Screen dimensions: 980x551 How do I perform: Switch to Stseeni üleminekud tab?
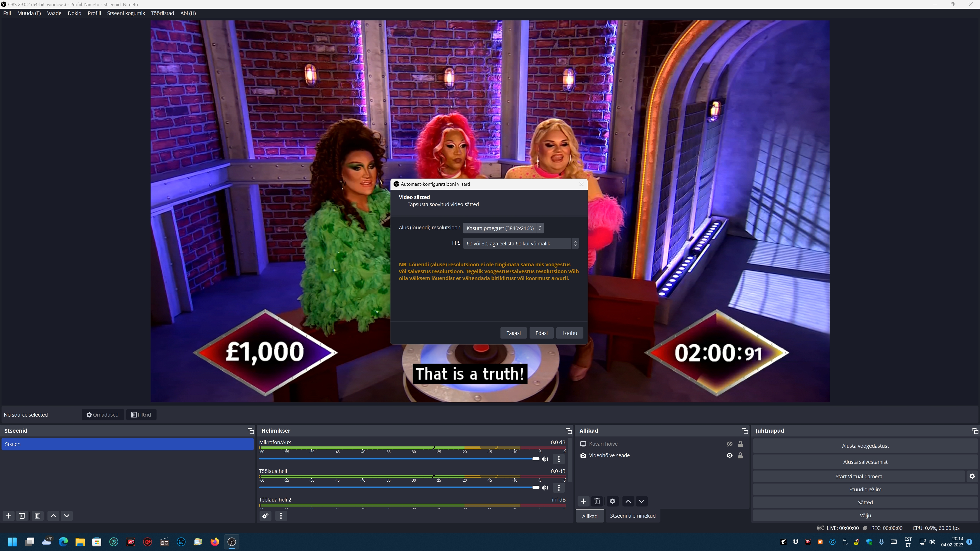pyautogui.click(x=632, y=516)
